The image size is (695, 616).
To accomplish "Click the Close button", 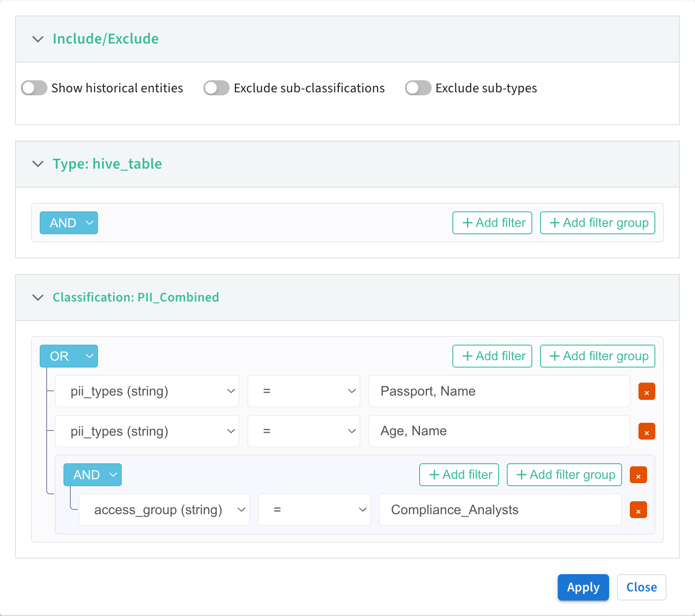I will tap(641, 587).
